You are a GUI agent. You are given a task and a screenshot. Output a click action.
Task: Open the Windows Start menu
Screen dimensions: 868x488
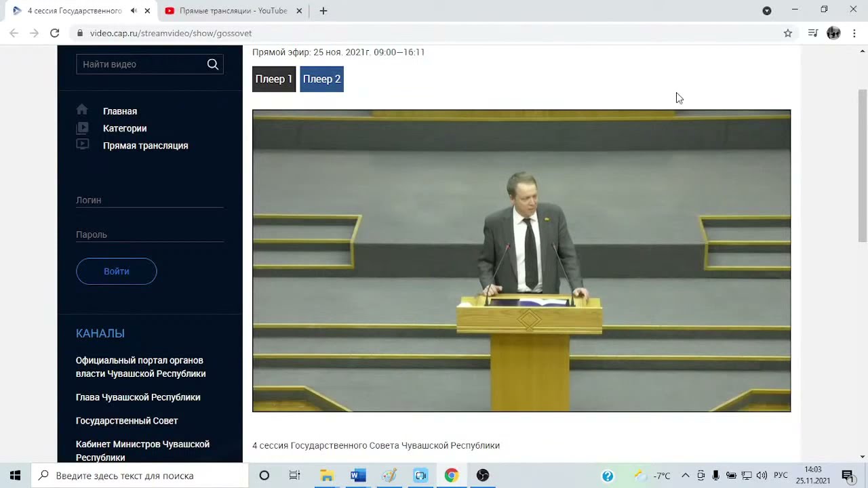tap(15, 475)
